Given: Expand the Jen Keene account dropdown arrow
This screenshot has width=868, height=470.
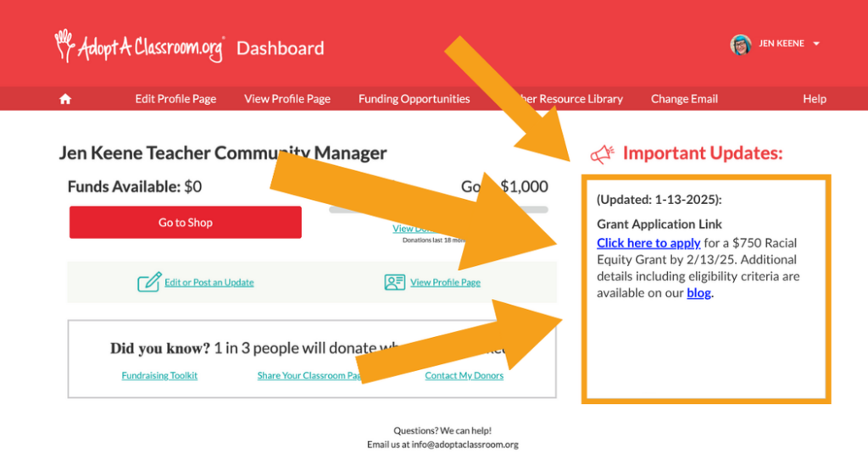Looking at the screenshot, I should [816, 44].
